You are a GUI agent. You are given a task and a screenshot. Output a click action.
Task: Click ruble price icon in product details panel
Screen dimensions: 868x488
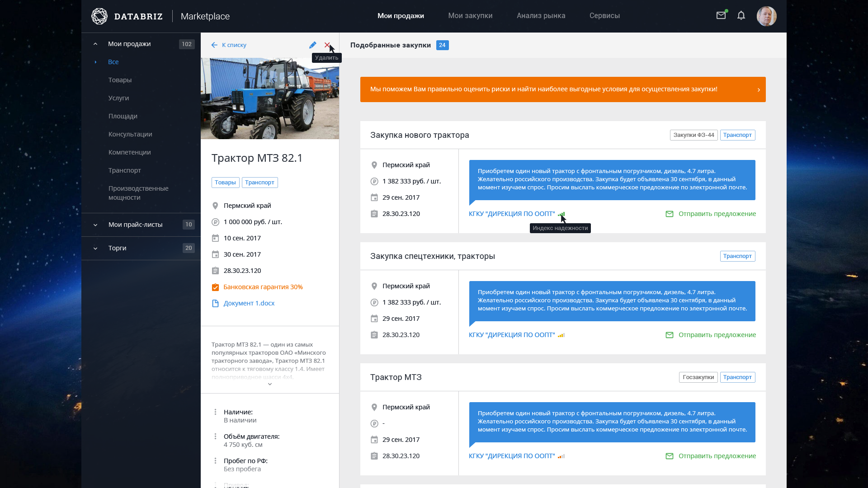[215, 222]
